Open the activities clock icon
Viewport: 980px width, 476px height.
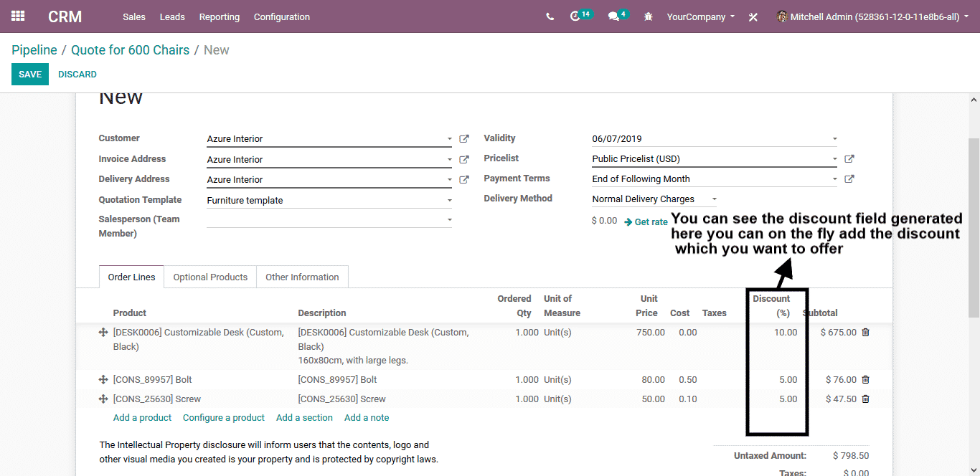(x=575, y=16)
